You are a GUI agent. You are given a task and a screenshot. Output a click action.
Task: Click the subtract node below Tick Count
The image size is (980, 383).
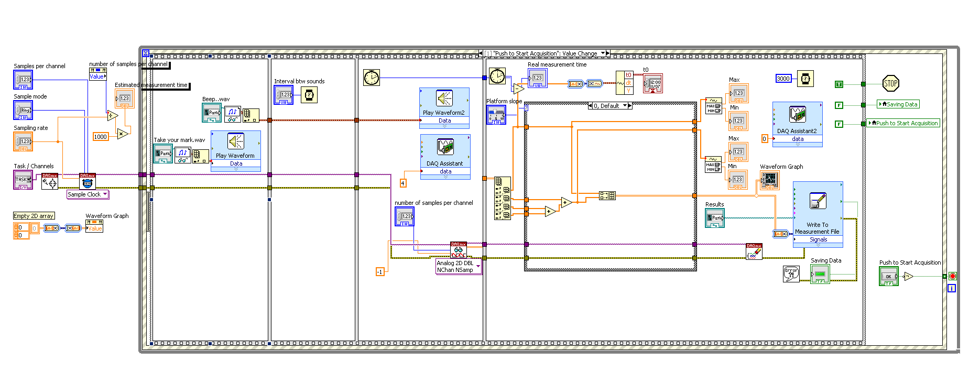coord(518,89)
